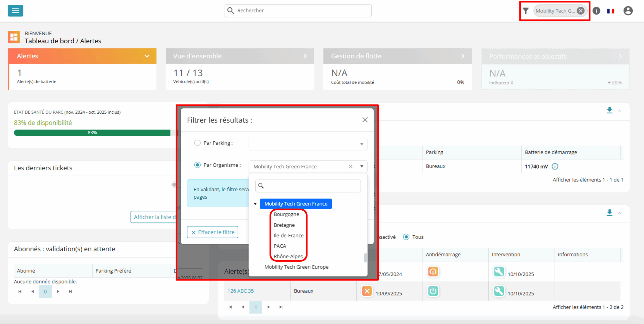The height and width of the screenshot is (324, 644).
Task: Open Gestion de flotte via its arrow
Action: point(463,56)
